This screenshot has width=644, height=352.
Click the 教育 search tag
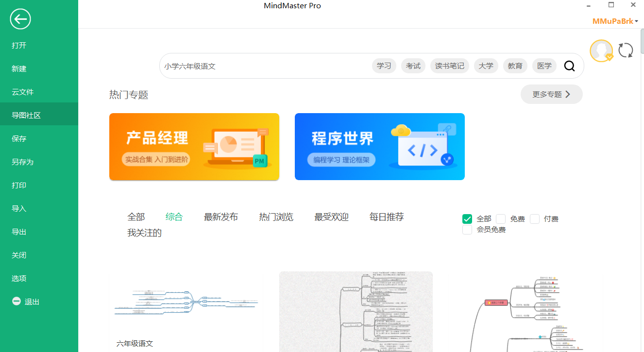click(515, 66)
